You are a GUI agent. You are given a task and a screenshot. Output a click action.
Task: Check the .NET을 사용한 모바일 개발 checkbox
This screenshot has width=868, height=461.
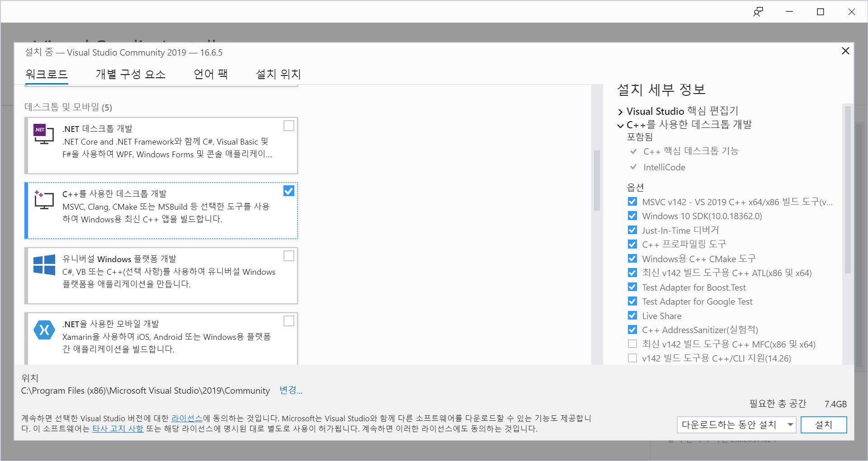[288, 321]
